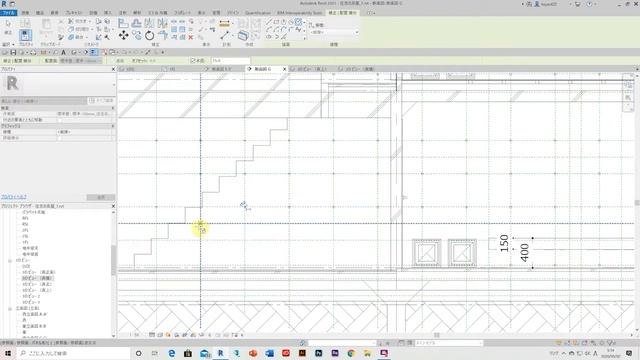Collapse the 立面図 node in Project Browser
This screenshot has height=360, width=640.
point(10,309)
